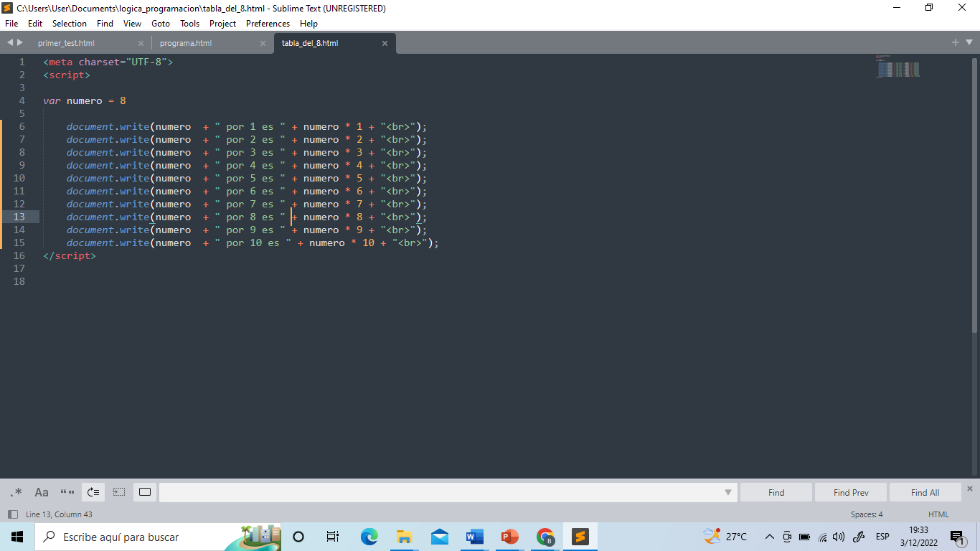This screenshot has width=980, height=551.
Task: Close the find panel
Action: click(x=970, y=489)
